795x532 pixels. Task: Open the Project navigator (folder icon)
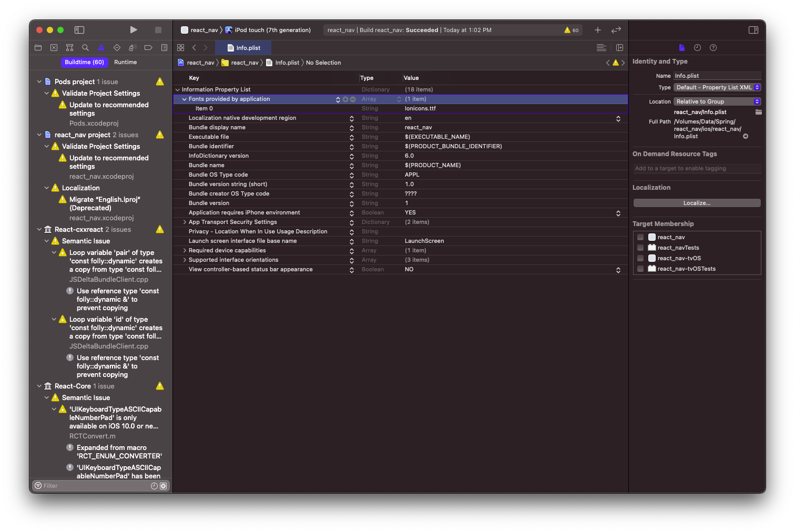38,48
